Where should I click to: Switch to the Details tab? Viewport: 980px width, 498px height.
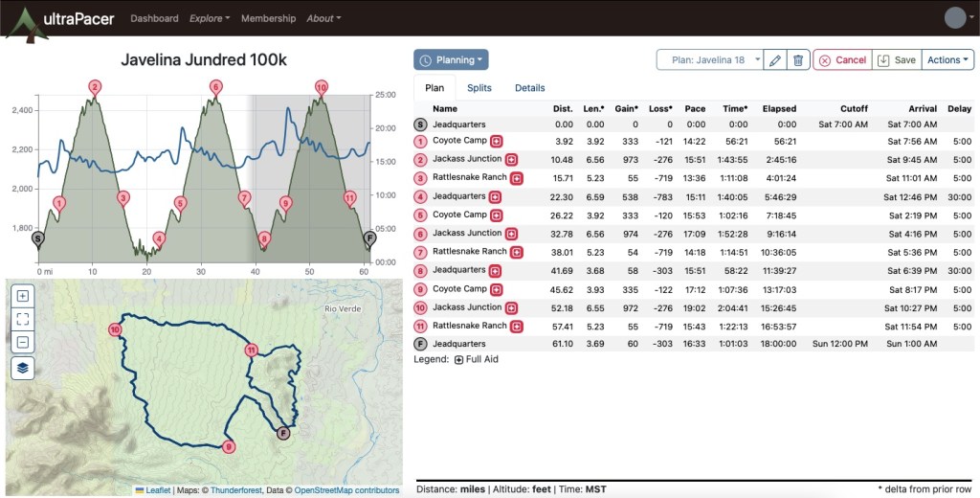(x=529, y=88)
